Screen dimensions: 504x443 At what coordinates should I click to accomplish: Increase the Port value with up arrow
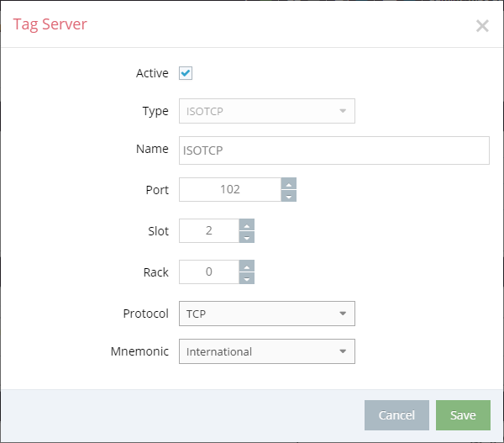289,184
